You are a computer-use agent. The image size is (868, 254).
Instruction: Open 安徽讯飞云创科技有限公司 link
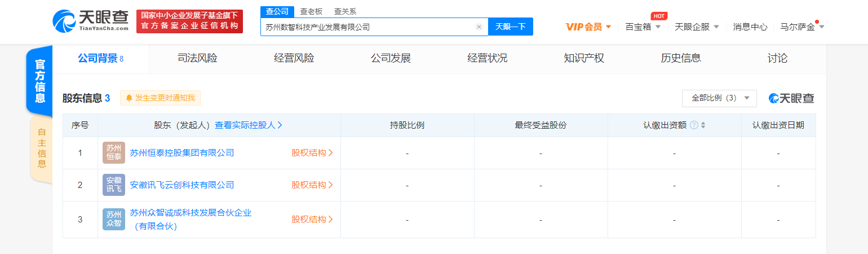pos(181,185)
